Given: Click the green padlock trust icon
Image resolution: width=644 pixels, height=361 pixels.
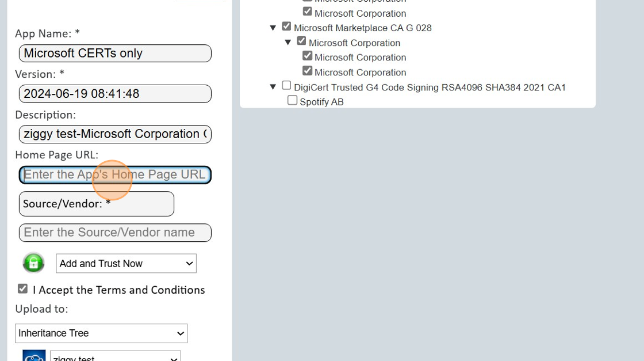Looking at the screenshot, I should pos(33,263).
